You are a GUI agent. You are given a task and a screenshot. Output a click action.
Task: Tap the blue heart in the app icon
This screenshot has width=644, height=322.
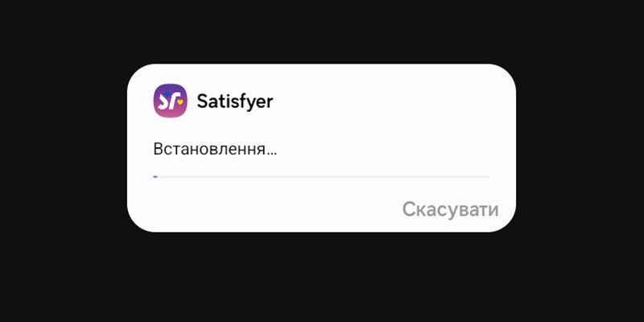[x=167, y=94]
